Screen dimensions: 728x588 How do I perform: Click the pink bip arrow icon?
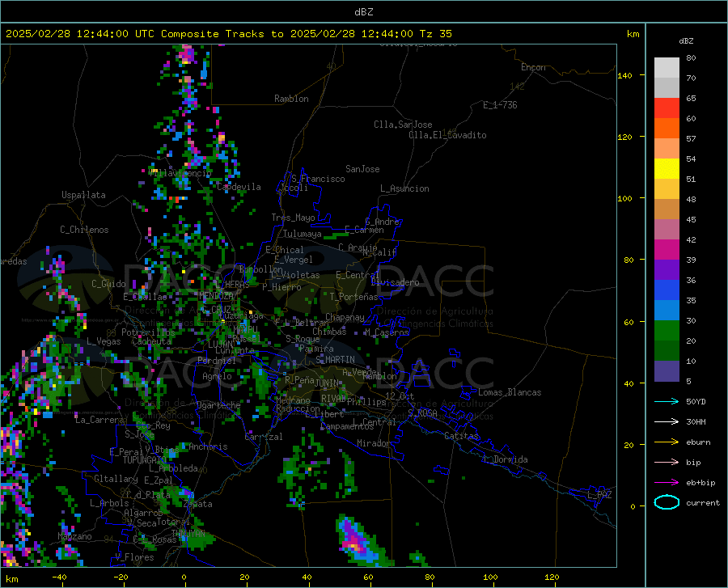click(667, 463)
